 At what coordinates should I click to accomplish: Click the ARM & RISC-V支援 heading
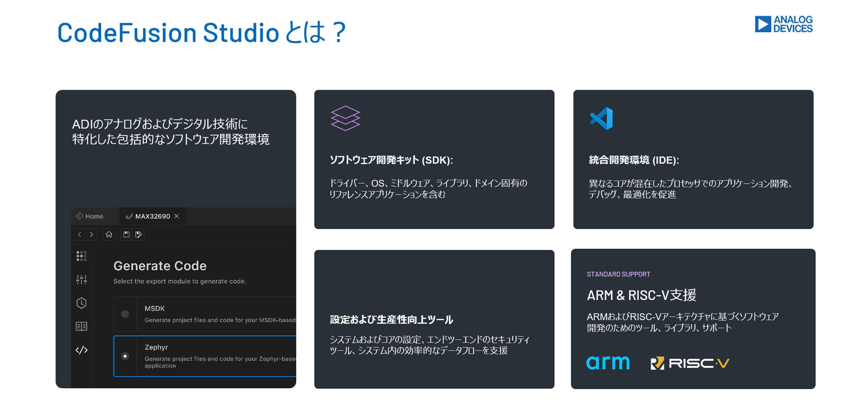coord(641,295)
